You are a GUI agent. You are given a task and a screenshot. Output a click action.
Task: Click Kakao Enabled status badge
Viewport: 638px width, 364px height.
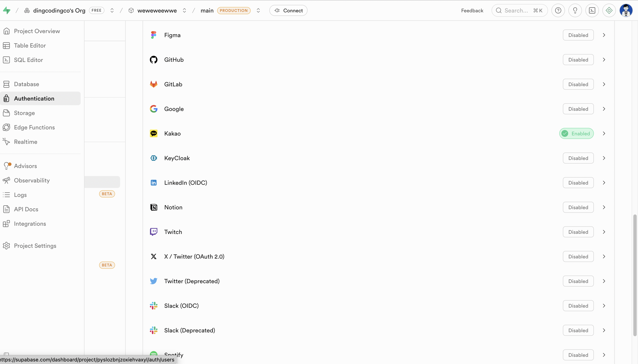click(x=576, y=133)
